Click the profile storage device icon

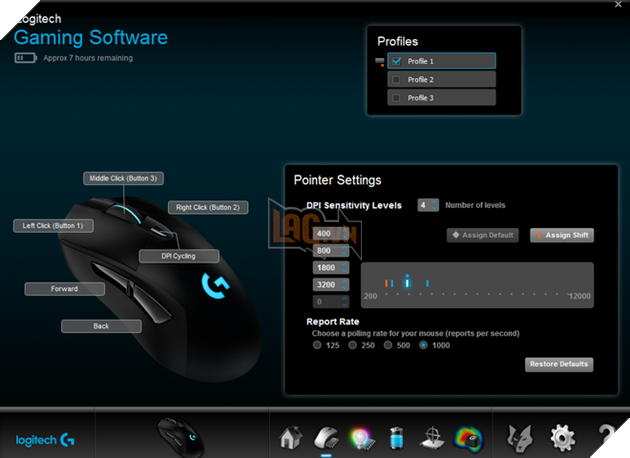tap(380, 61)
